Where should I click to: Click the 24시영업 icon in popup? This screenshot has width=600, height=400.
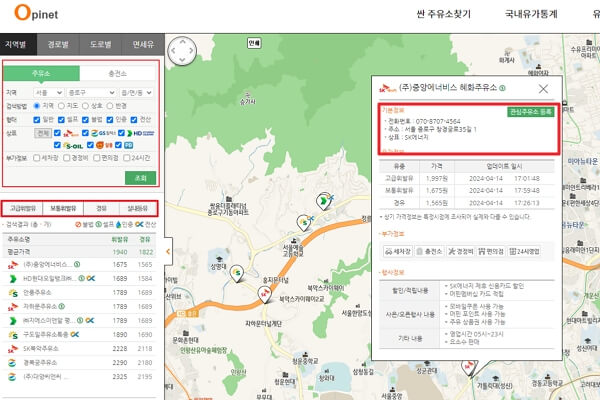[524, 251]
